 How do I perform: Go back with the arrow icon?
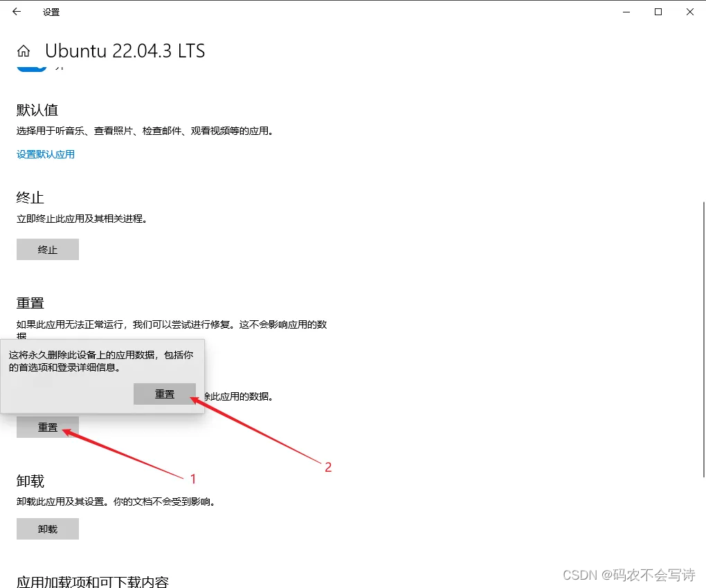(x=17, y=12)
